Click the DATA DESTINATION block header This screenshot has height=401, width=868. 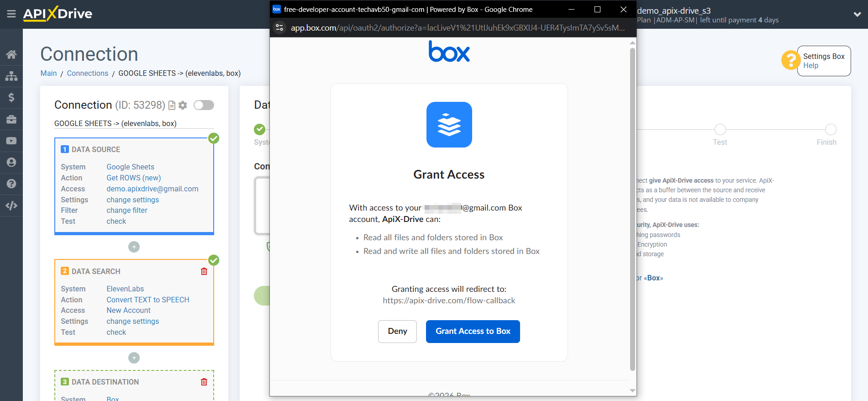105,382
